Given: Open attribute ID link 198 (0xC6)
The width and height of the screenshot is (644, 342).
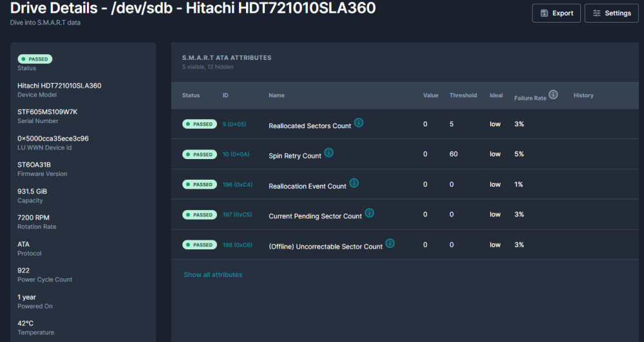Looking at the screenshot, I should click(238, 245).
